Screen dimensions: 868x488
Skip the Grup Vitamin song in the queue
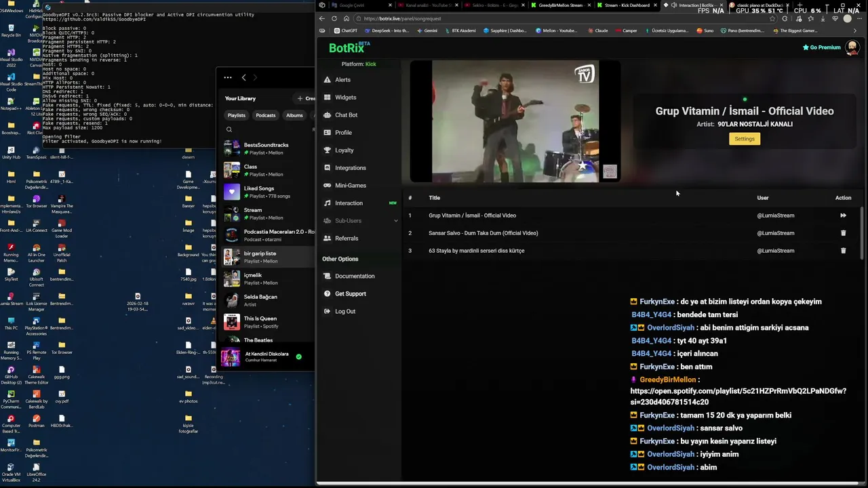pyautogui.click(x=843, y=216)
